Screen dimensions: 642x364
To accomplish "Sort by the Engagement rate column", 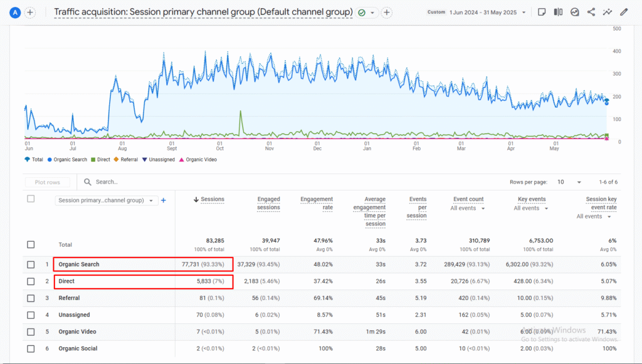I will tap(317, 203).
